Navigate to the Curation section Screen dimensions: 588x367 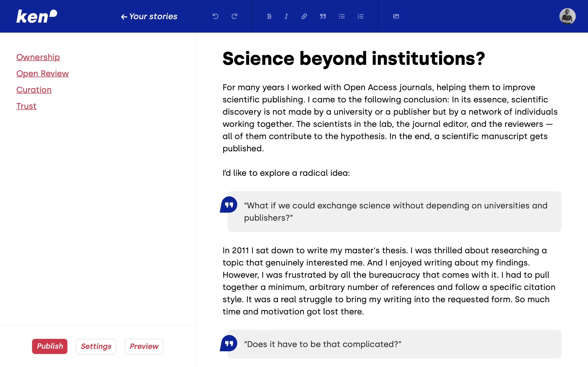(x=34, y=90)
